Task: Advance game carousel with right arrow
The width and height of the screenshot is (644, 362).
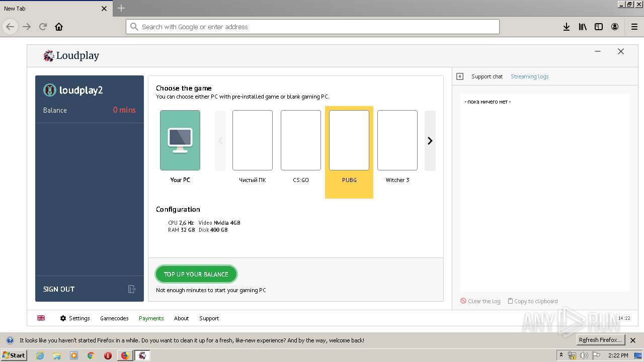Action: 430,141
